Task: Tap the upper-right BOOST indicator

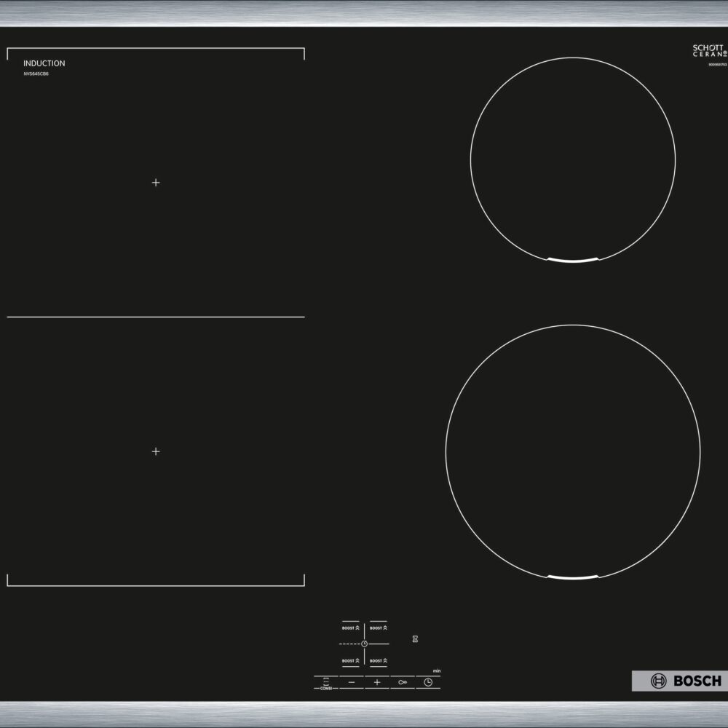Action: point(379,628)
